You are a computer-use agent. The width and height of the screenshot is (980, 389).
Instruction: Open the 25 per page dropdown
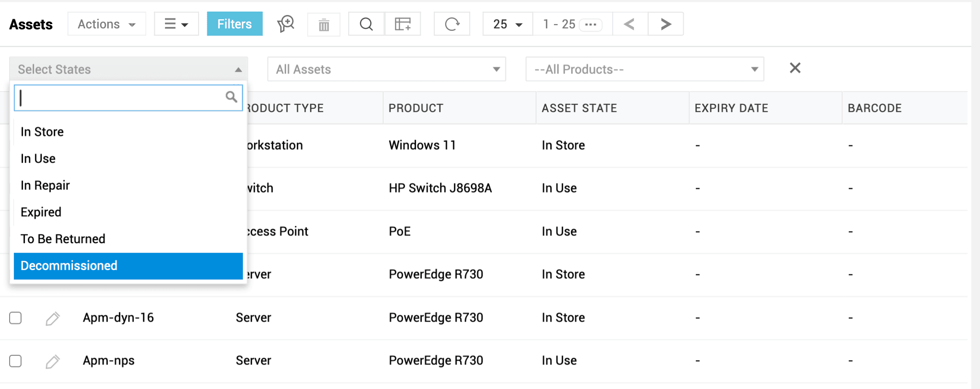pos(507,24)
